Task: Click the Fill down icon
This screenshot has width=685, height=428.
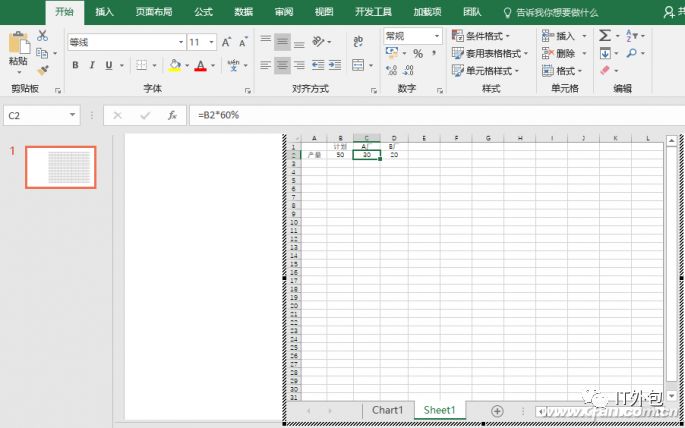Action: tap(605, 53)
